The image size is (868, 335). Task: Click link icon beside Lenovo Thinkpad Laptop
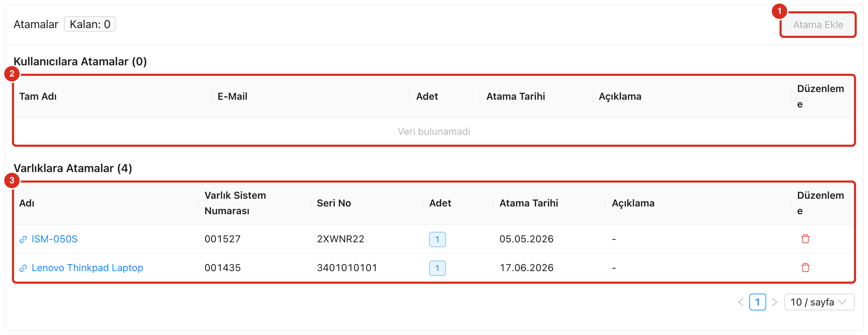click(23, 268)
